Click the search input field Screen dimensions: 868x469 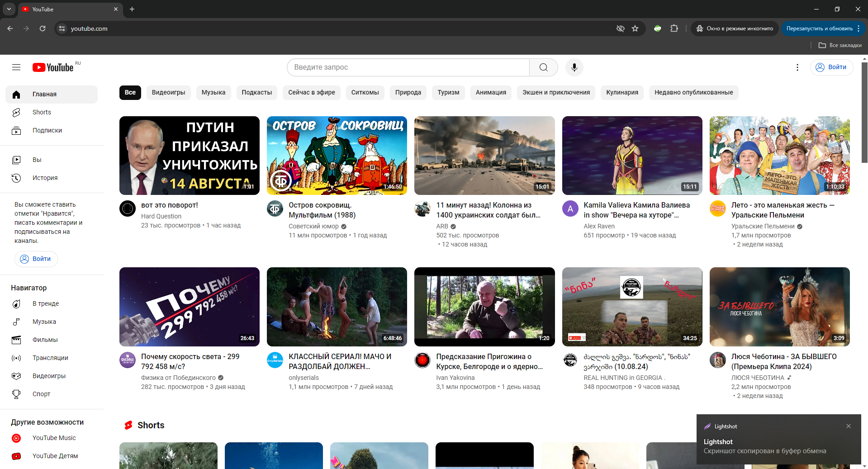point(408,67)
